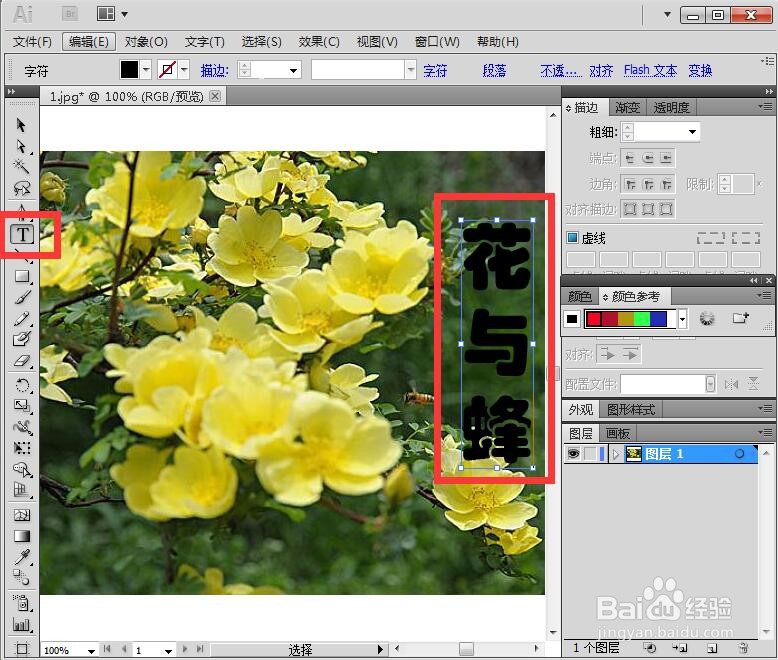Viewport: 778px width, 660px height.
Task: Create a new layer in Layers panel
Action: coord(712,648)
